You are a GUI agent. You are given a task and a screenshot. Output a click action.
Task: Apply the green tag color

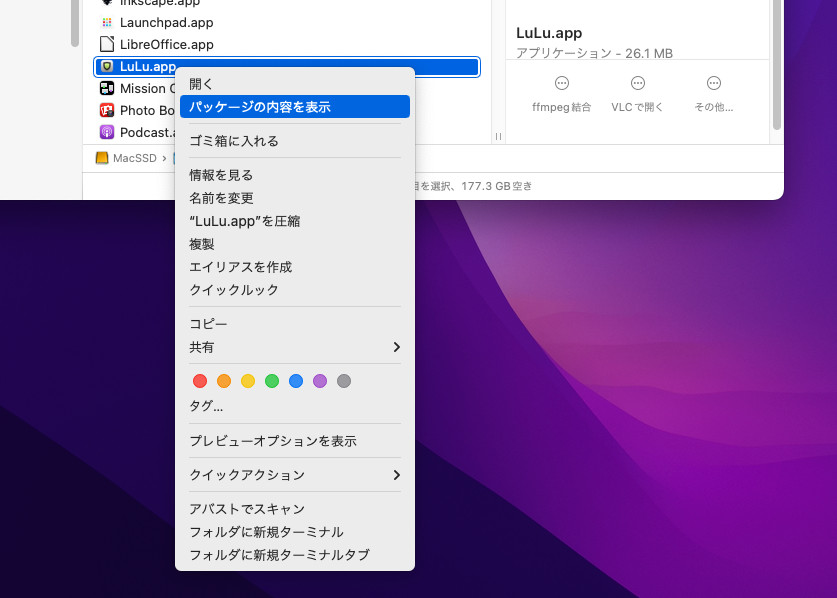tap(272, 381)
